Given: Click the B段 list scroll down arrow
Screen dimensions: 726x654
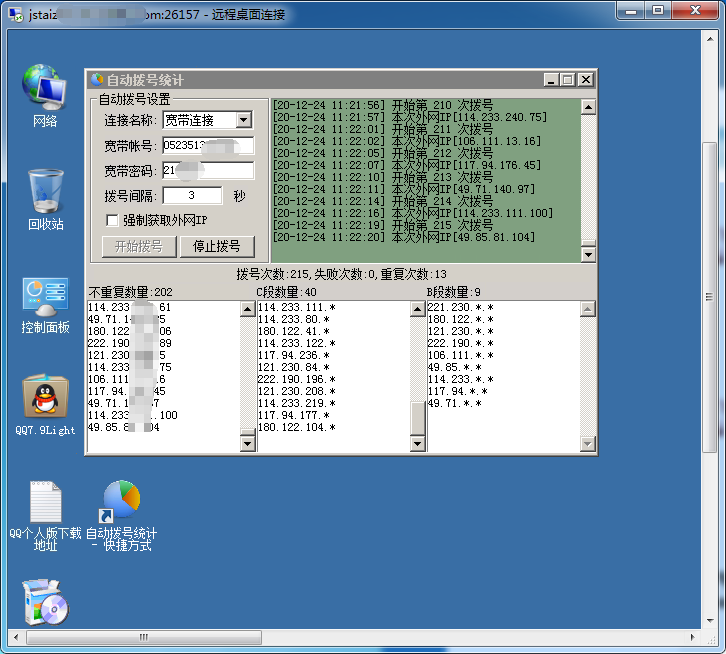Looking at the screenshot, I should tap(588, 444).
